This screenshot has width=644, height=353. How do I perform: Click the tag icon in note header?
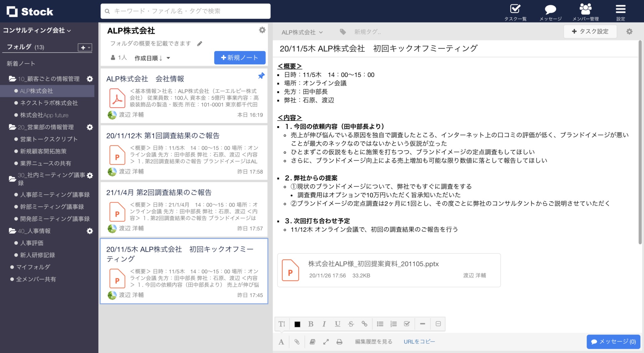(343, 32)
